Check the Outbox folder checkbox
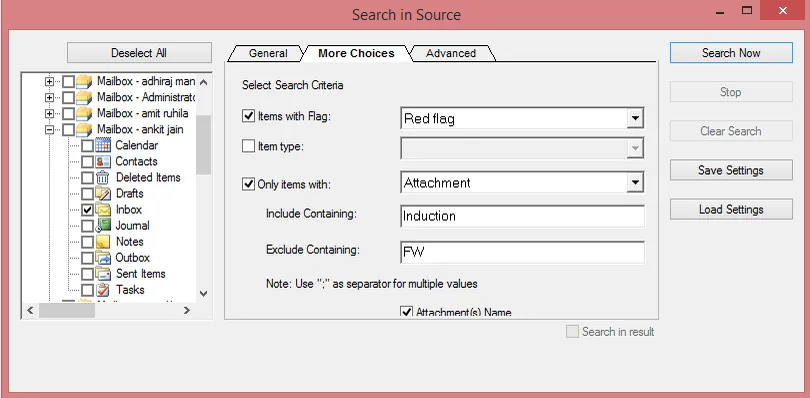Image resolution: width=810 pixels, height=398 pixels. tap(87, 258)
